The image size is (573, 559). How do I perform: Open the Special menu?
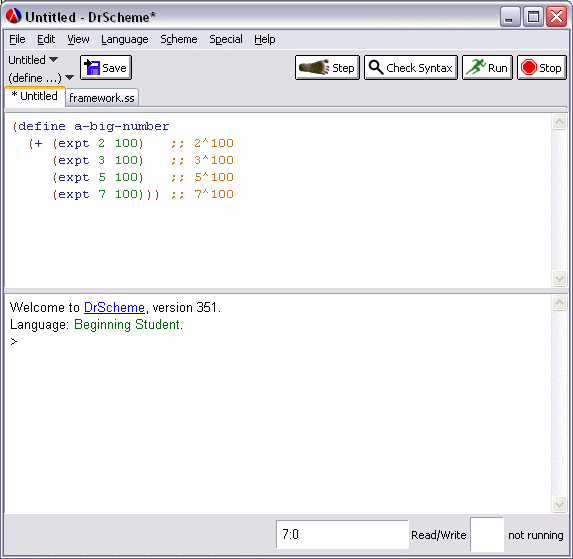click(226, 39)
